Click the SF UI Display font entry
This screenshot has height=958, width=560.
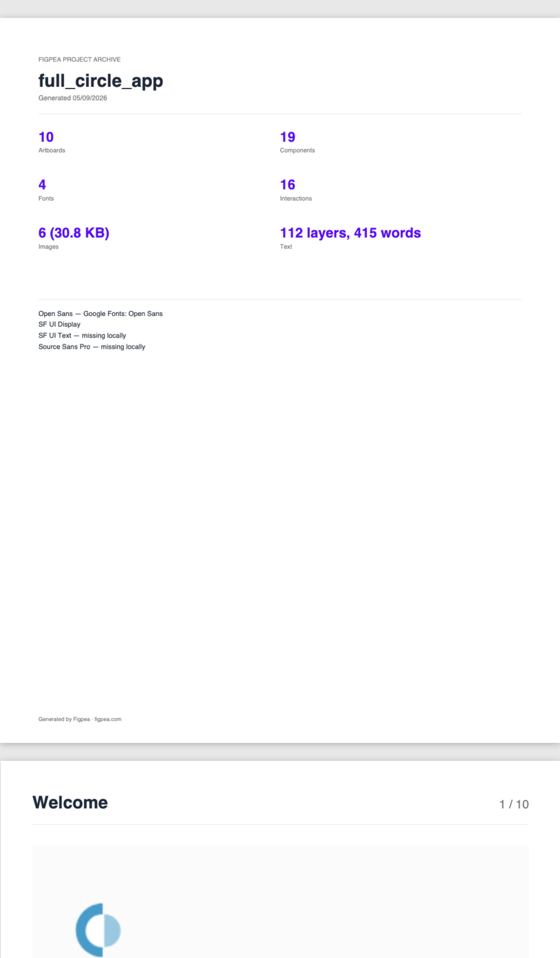tap(59, 324)
